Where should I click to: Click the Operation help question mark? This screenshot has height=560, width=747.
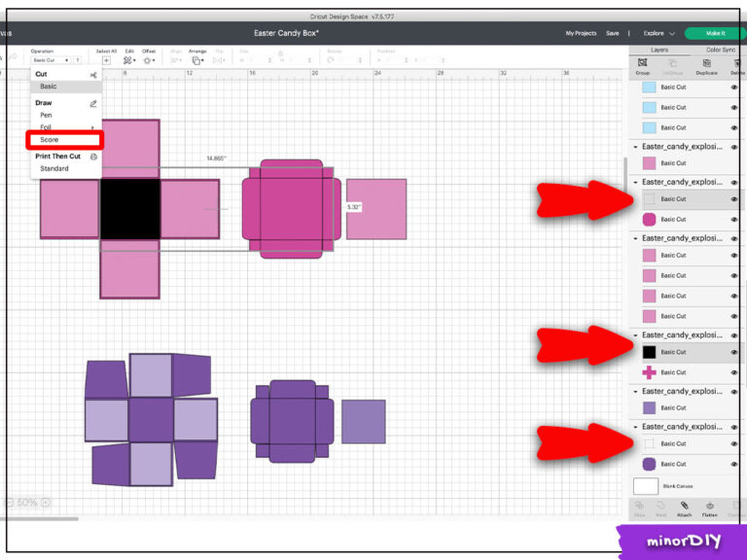[77, 60]
